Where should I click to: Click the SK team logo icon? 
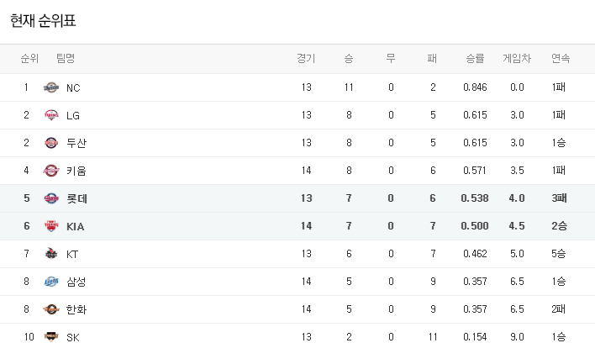[x=51, y=337]
